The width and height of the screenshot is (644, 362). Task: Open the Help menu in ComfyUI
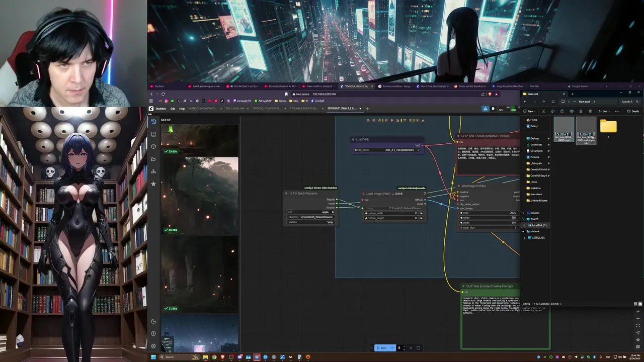(182, 108)
